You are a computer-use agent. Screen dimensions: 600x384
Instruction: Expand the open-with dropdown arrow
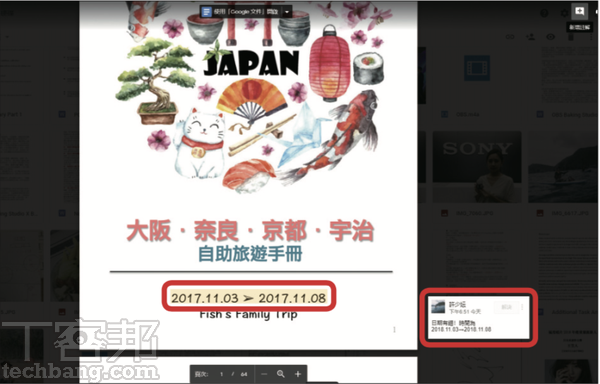pos(287,12)
